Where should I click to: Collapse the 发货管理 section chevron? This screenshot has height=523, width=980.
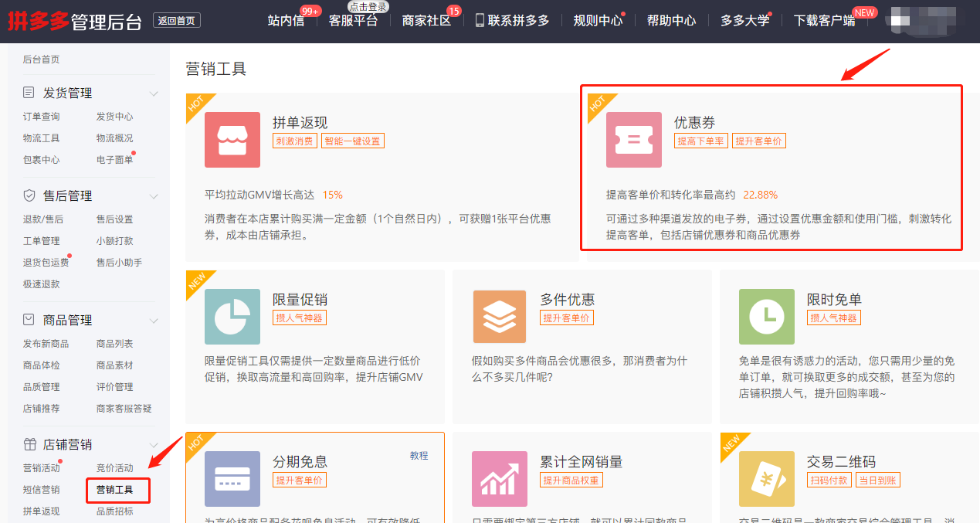(154, 93)
